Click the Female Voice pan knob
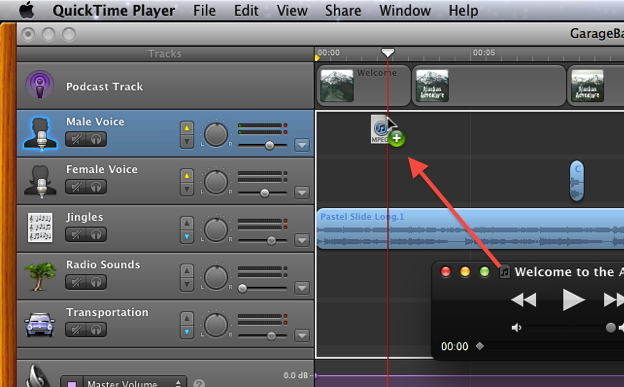This screenshot has width=624, height=387. 216,182
